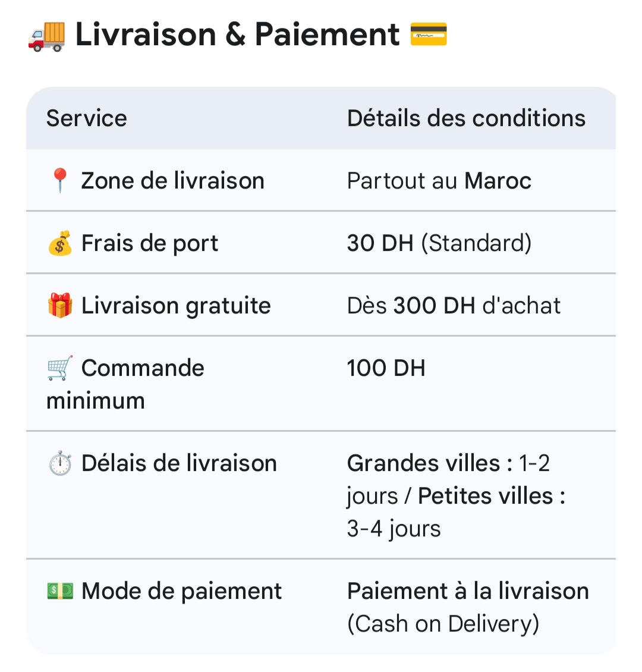Click the 'Livraison gratuite' label
The image size is (642, 672).
click(176, 306)
